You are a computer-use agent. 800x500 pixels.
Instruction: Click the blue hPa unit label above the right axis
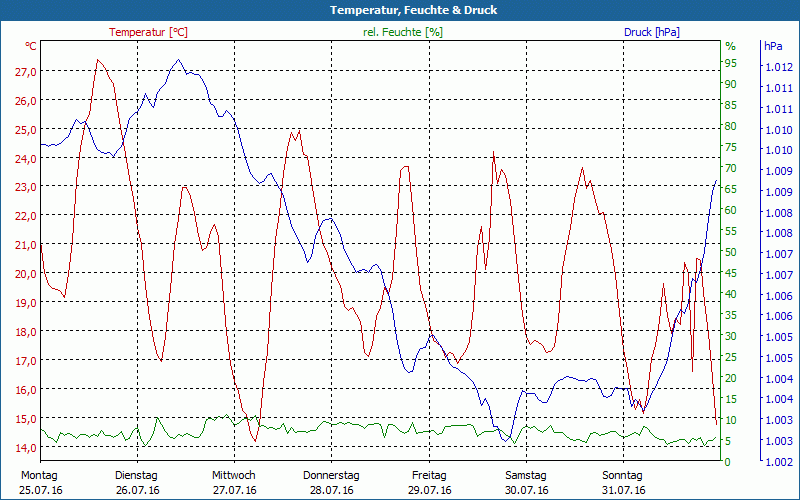[773, 46]
